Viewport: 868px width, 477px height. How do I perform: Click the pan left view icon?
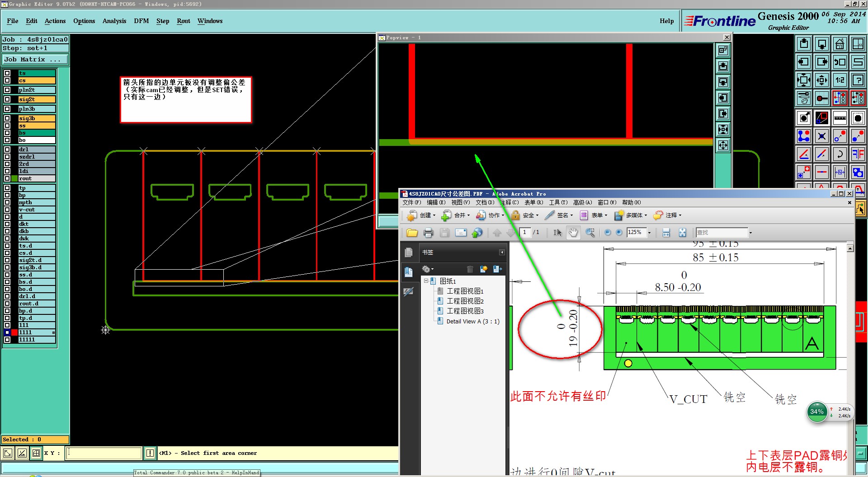pyautogui.click(x=804, y=62)
